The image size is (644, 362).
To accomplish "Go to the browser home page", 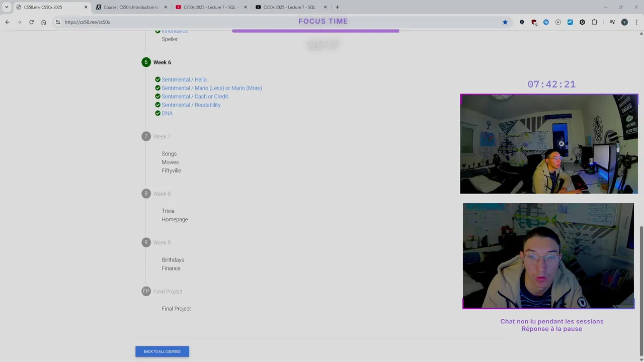I will 43,22.
